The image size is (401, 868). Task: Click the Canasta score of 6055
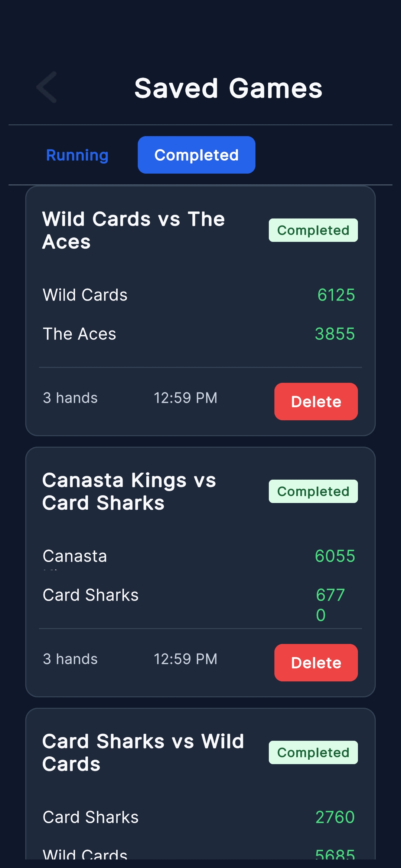335,556
